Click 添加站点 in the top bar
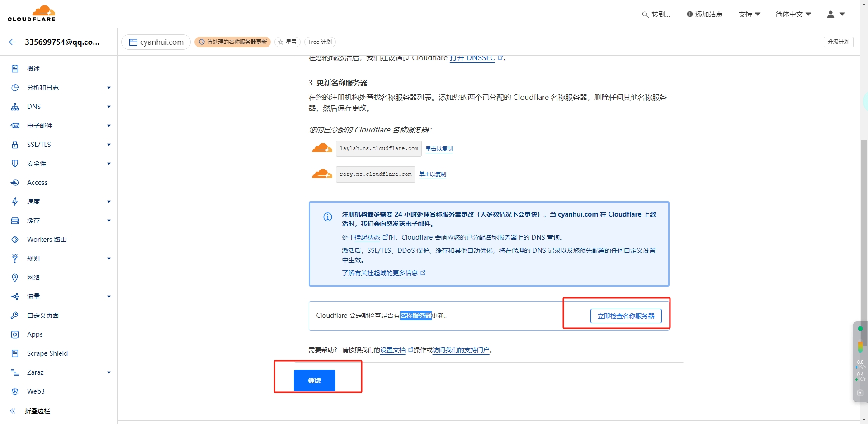 click(x=704, y=14)
